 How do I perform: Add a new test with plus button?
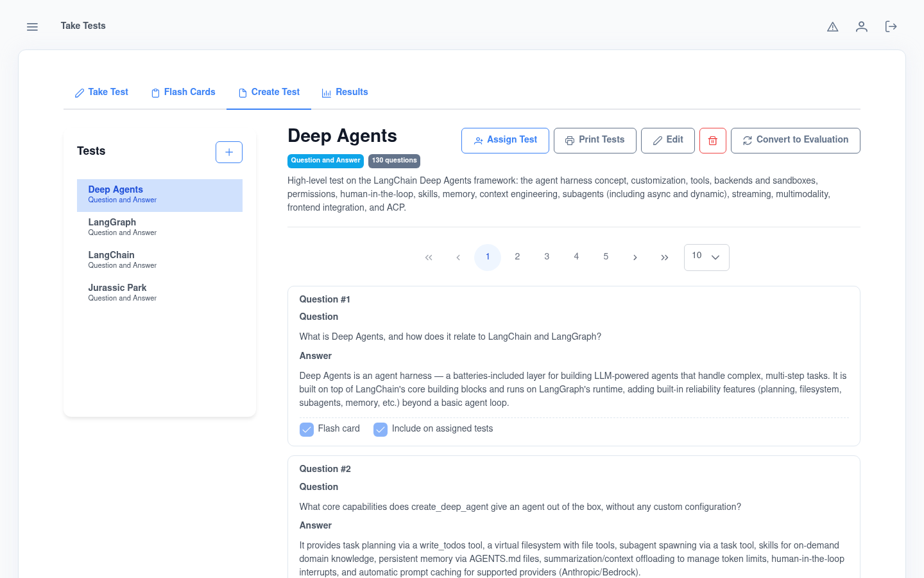[229, 152]
